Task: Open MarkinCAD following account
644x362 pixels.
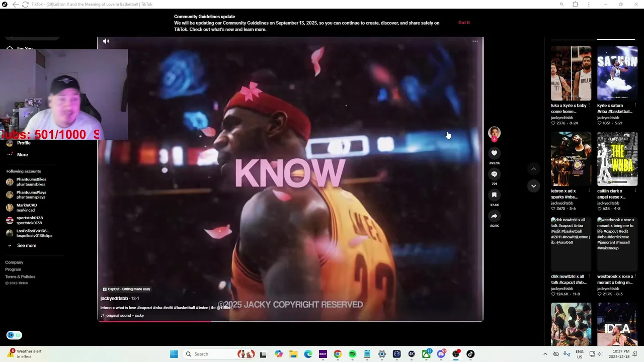Action: (22, 208)
